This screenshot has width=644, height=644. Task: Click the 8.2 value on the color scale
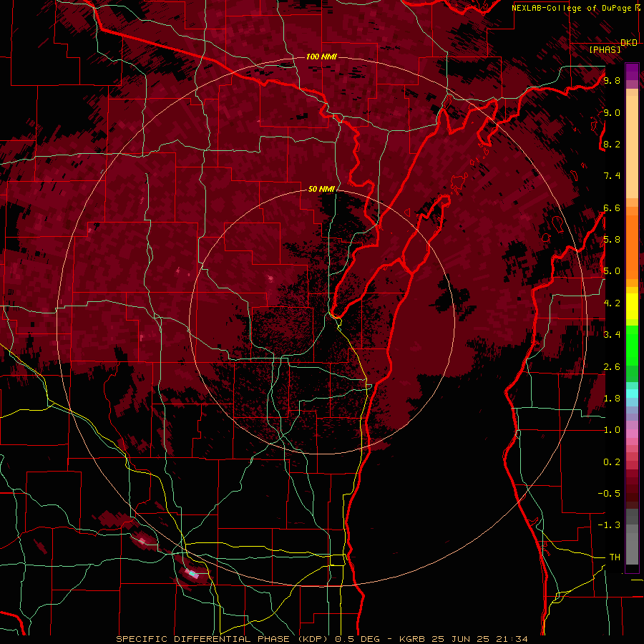[612, 144]
